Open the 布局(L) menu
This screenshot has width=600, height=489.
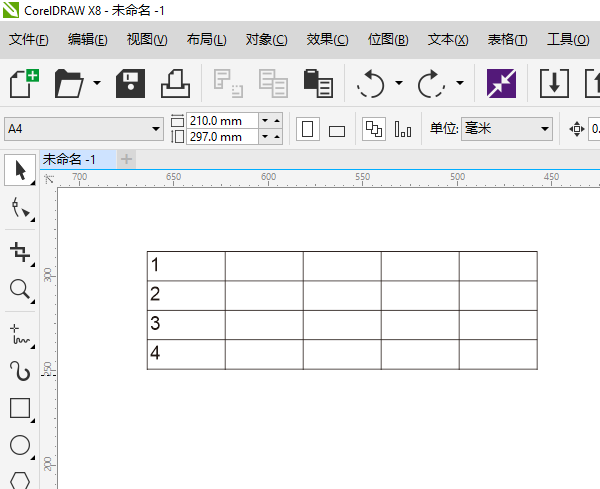(207, 39)
